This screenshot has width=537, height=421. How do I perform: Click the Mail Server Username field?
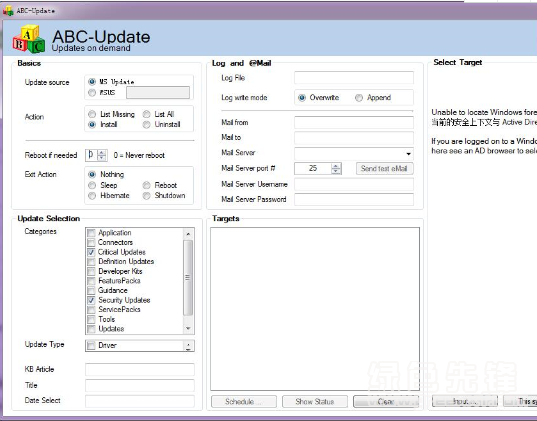(354, 184)
